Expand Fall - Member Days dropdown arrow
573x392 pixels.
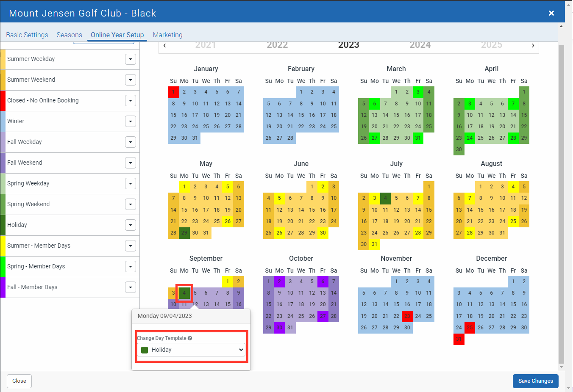131,287
